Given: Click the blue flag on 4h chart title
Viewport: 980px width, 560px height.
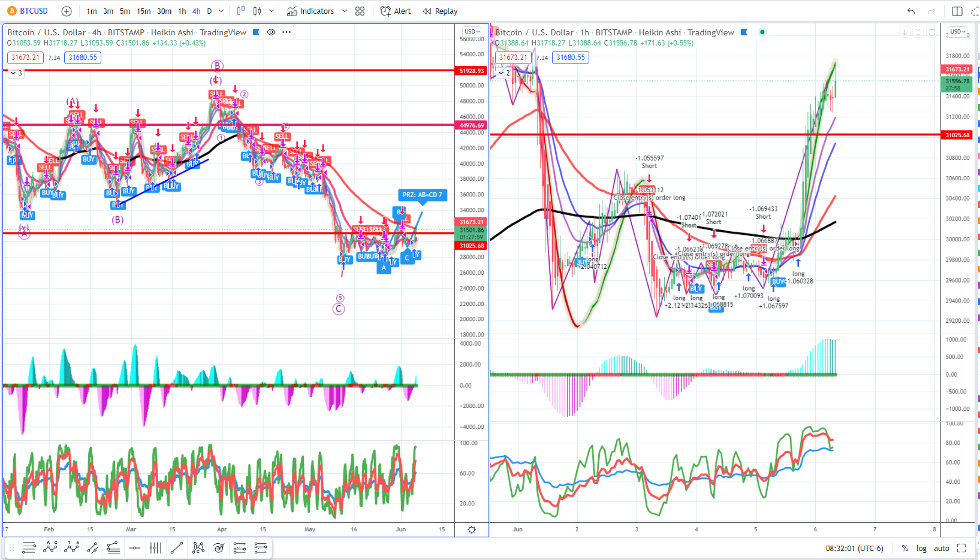Looking at the screenshot, I should point(257,32).
